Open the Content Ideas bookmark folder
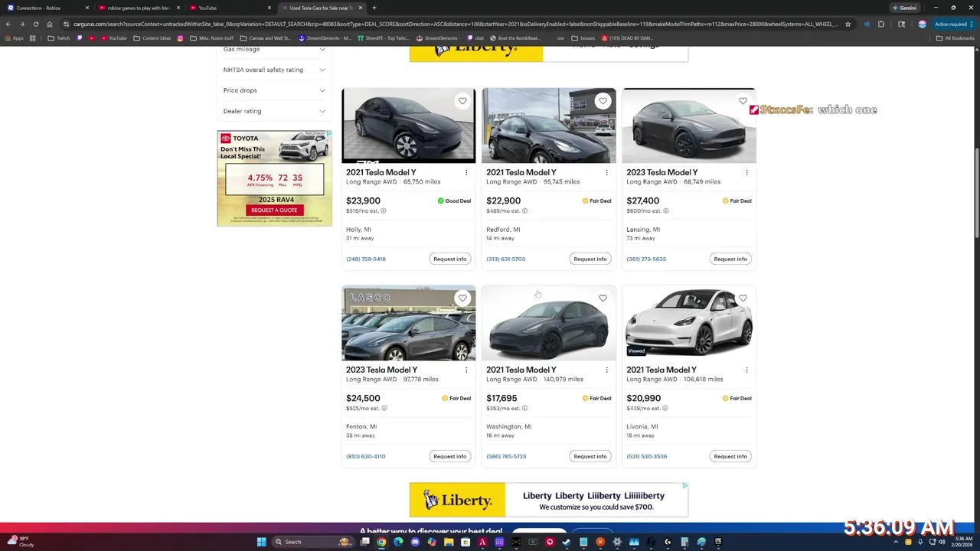Screen dimensions: 980x551 click(x=152, y=37)
